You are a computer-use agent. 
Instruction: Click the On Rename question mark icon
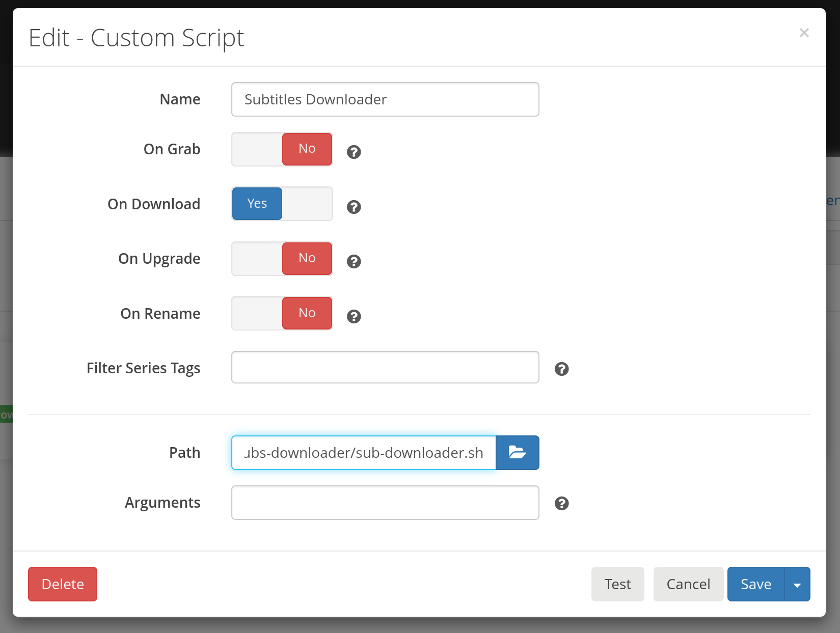pyautogui.click(x=354, y=316)
